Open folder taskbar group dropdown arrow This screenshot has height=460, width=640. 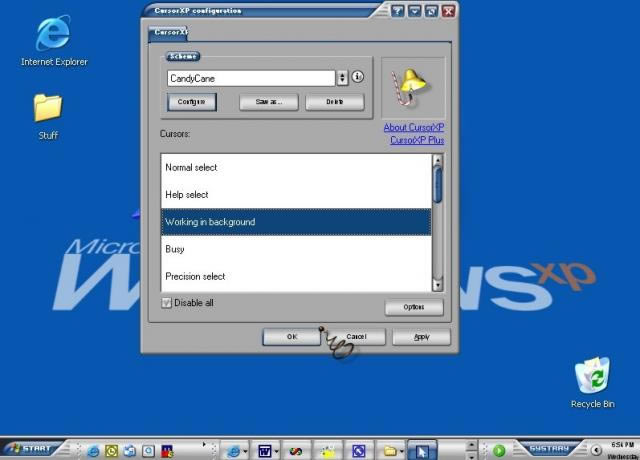pyautogui.click(x=402, y=451)
